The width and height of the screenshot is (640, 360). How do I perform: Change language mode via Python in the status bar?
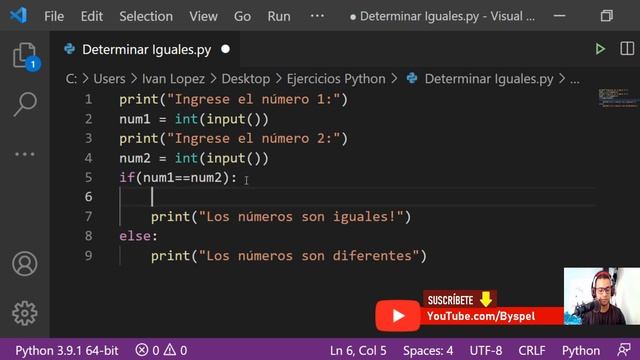[581, 350]
